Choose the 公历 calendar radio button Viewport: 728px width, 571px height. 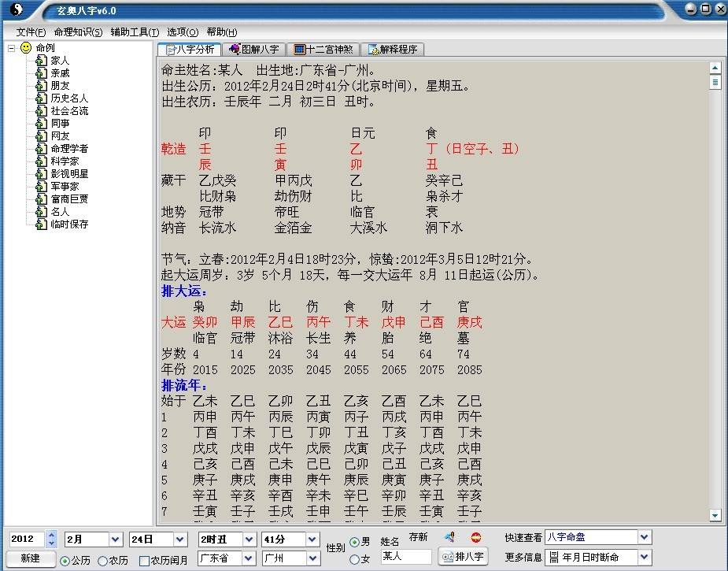click(x=65, y=562)
